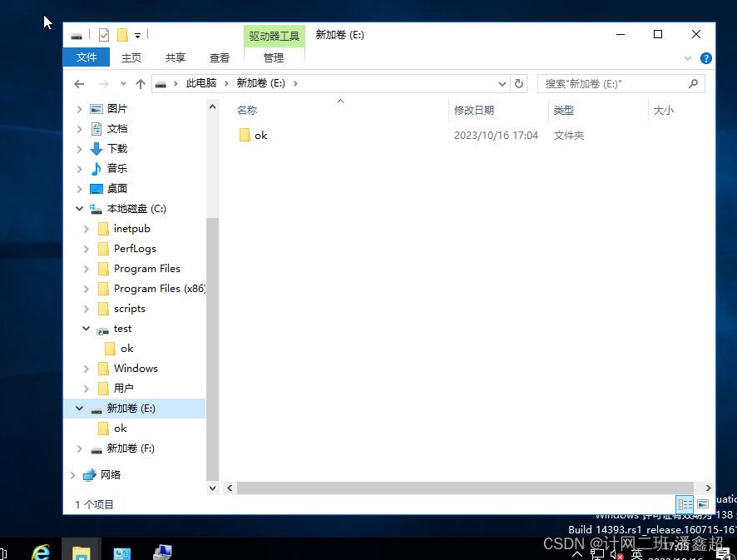This screenshot has height=560, width=737.
Task: Select 新加卷 (F:) in the navigation pane
Action: coord(131,448)
